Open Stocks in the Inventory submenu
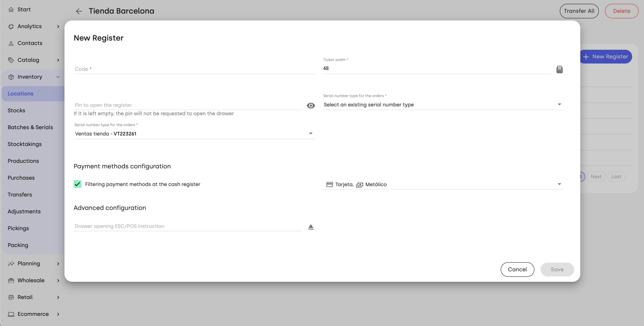Image resolution: width=644 pixels, height=326 pixels. click(16, 111)
